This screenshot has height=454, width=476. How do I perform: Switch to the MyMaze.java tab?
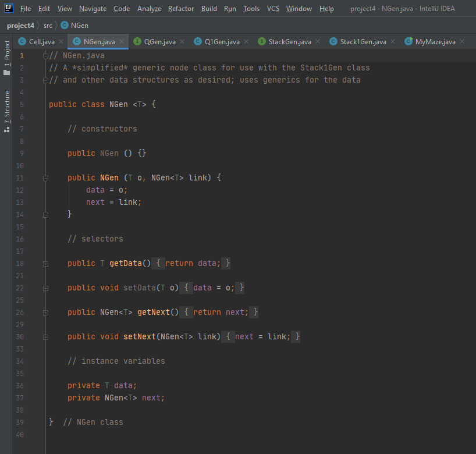point(435,41)
